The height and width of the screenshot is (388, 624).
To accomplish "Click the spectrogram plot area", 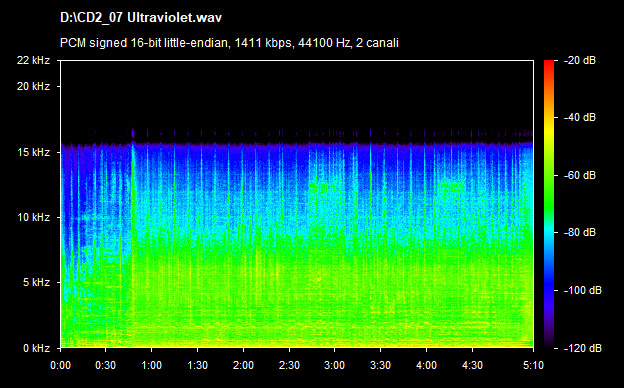I will click(297, 204).
